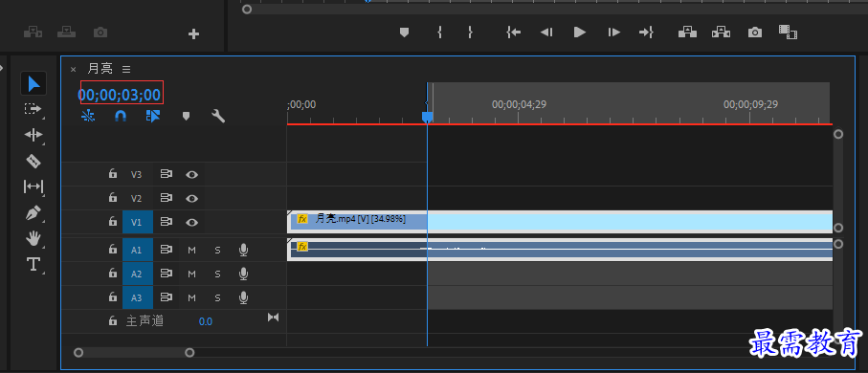Screen dimensions: 868x373
Task: Step back one frame
Action: click(546, 33)
